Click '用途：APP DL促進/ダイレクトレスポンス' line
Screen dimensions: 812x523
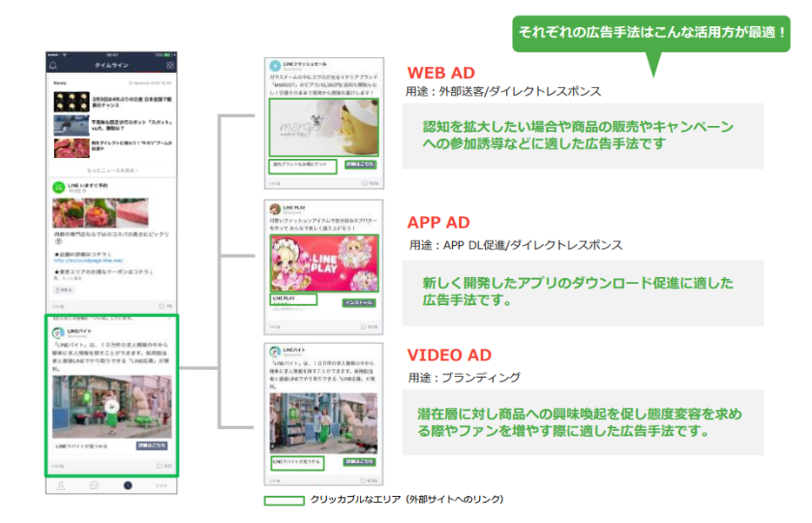(x=516, y=245)
